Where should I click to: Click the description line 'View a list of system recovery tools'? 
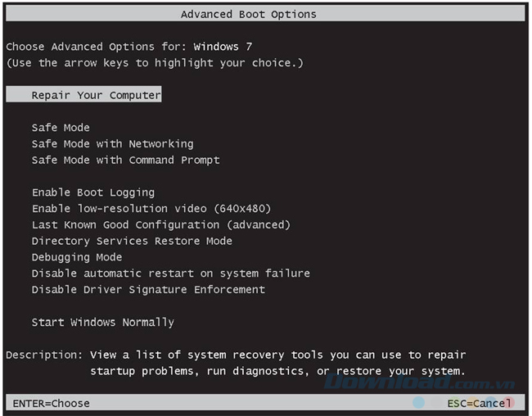tap(278, 355)
